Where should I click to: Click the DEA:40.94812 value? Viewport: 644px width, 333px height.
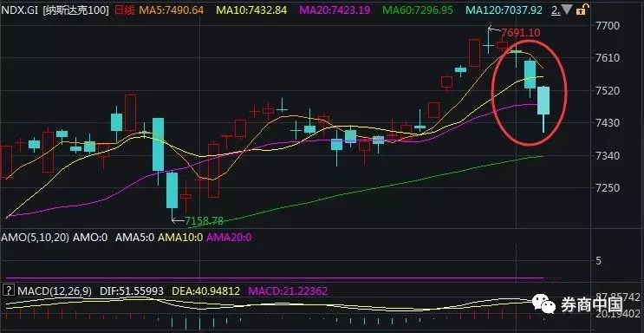205,291
